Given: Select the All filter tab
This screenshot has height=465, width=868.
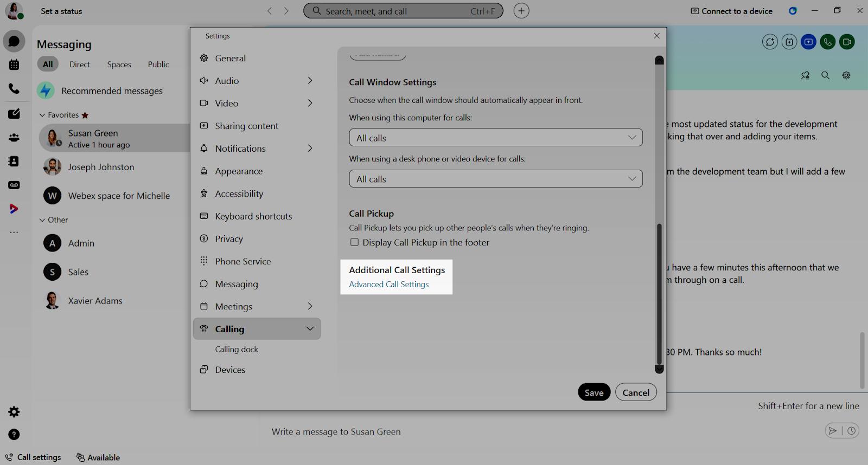Looking at the screenshot, I should pyautogui.click(x=48, y=64).
